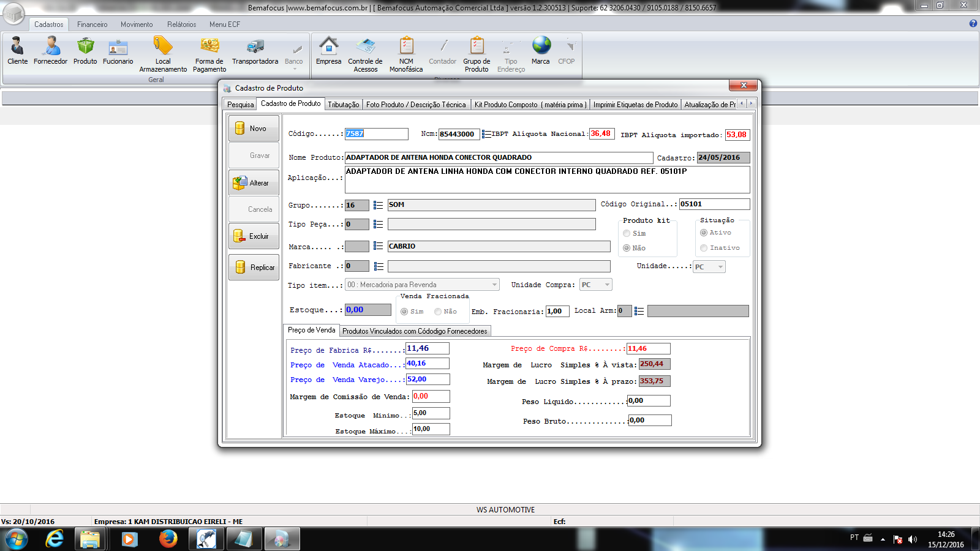Click the Preço de Venda Varejo field
980x551 pixels.
pyautogui.click(x=428, y=380)
